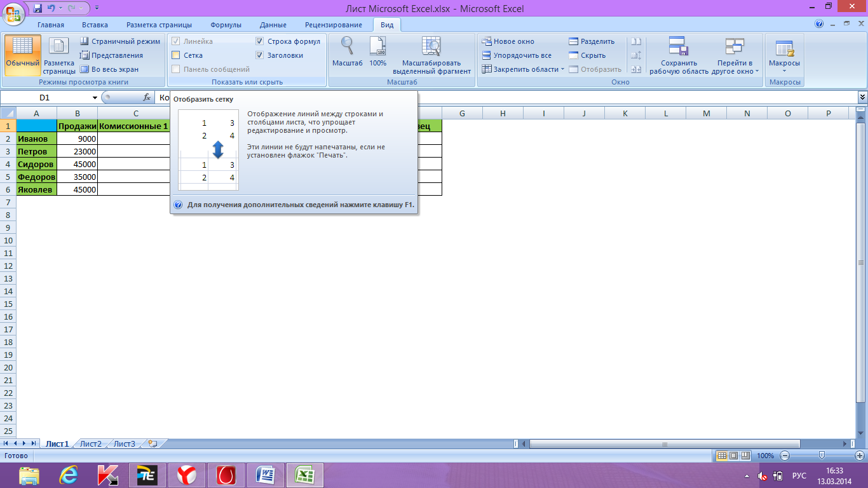Switch to sheet Лист2

point(90,444)
